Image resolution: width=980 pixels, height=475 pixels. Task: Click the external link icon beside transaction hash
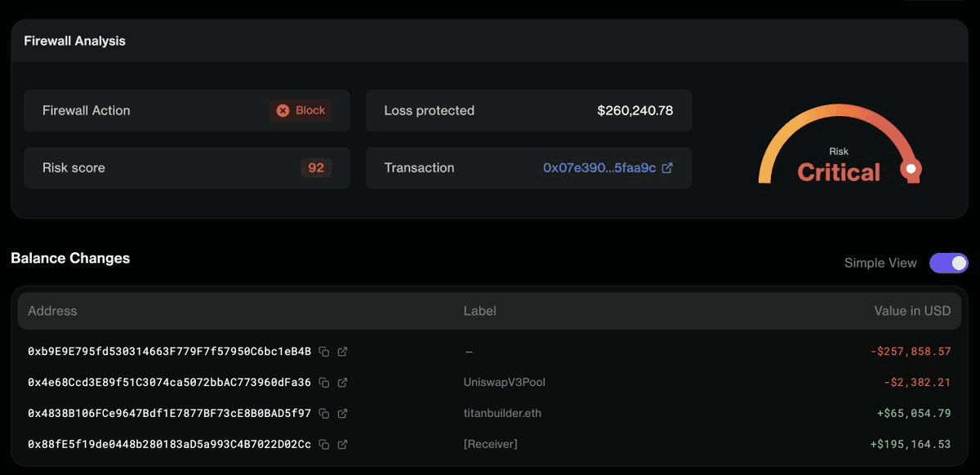point(667,168)
